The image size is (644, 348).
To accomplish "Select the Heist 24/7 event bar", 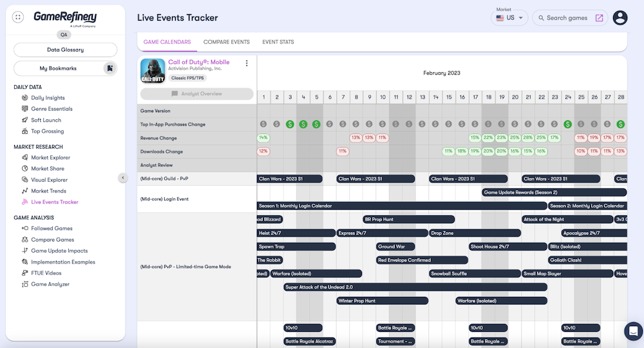I will (x=296, y=233).
